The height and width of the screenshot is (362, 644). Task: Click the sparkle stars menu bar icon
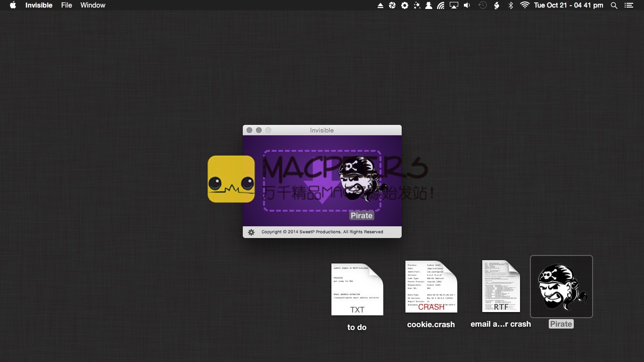click(x=417, y=5)
